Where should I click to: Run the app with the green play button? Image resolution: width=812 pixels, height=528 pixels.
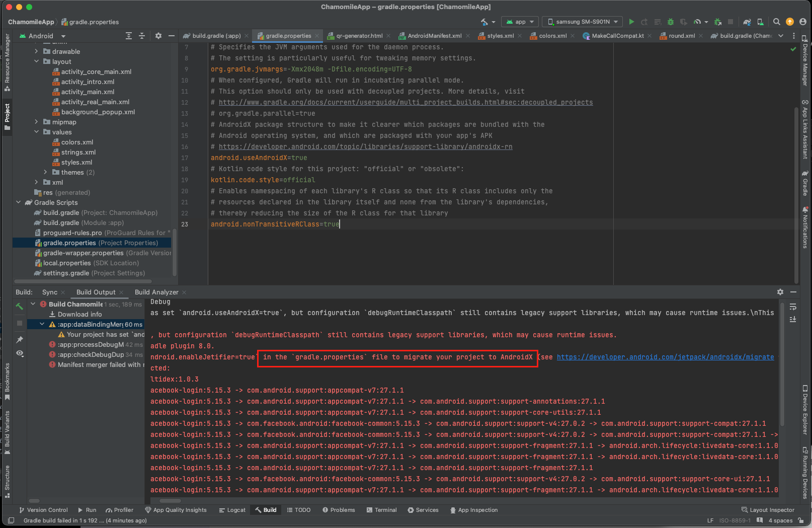pyautogui.click(x=631, y=22)
